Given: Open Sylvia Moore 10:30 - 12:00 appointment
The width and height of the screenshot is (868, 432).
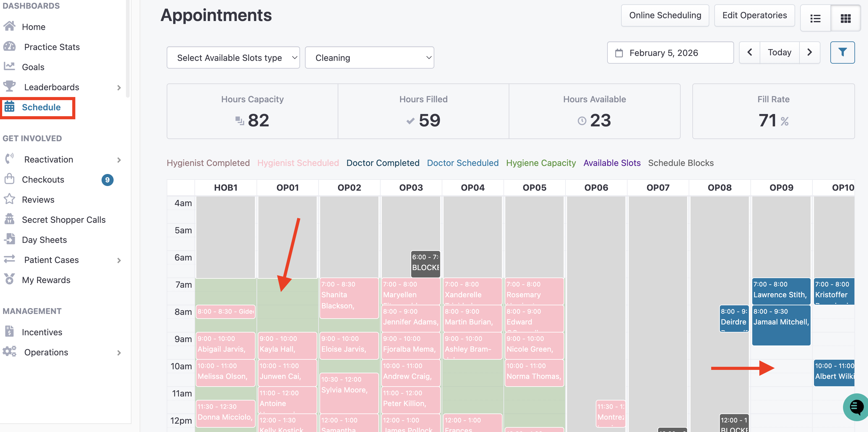Looking at the screenshot, I should pyautogui.click(x=349, y=393).
